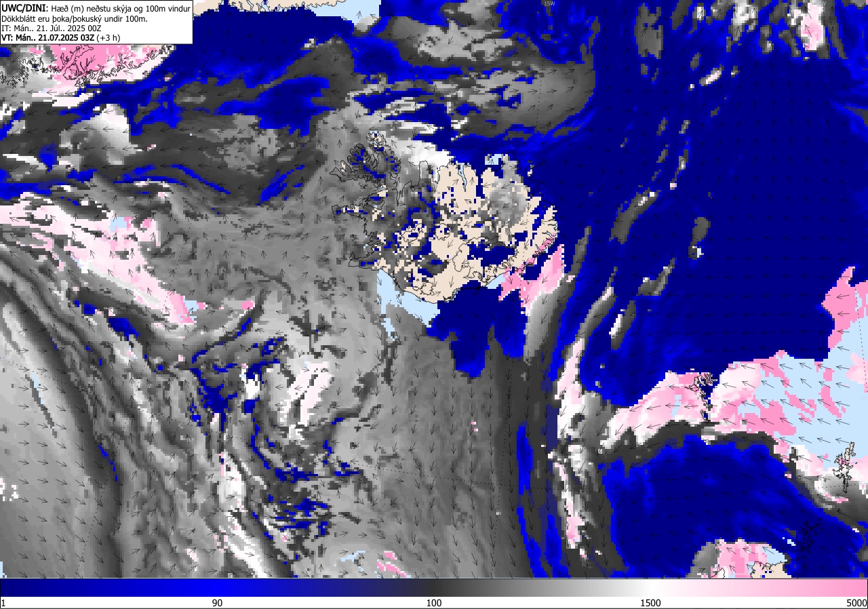
Task: Click the '90' label on the color scale
Action: pyautogui.click(x=218, y=603)
